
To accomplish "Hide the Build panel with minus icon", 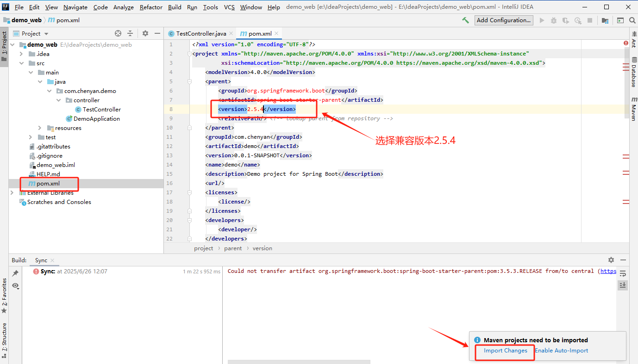I will [x=623, y=260].
